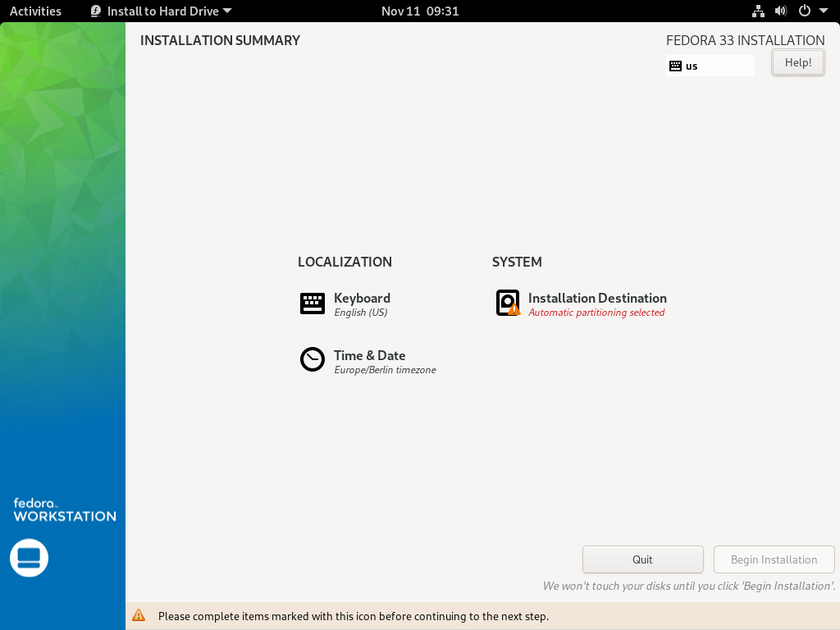Screen dimensions: 840x630
Task: Click the Fedora installer icon in top bar
Action: point(96,11)
